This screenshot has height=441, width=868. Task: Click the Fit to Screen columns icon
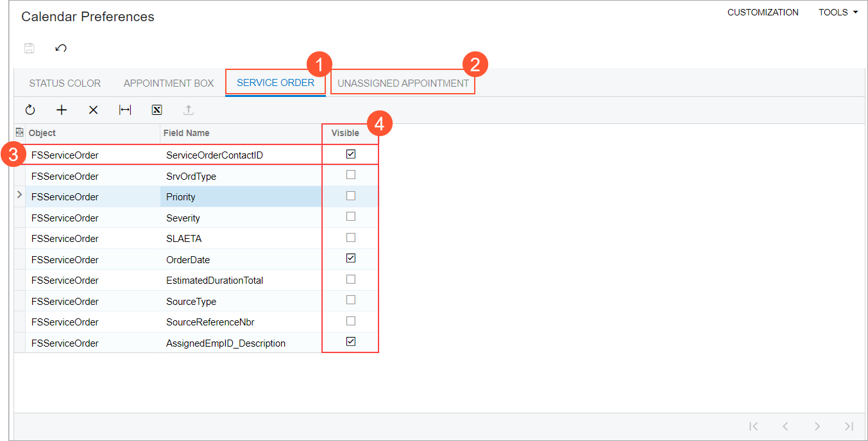(x=125, y=110)
